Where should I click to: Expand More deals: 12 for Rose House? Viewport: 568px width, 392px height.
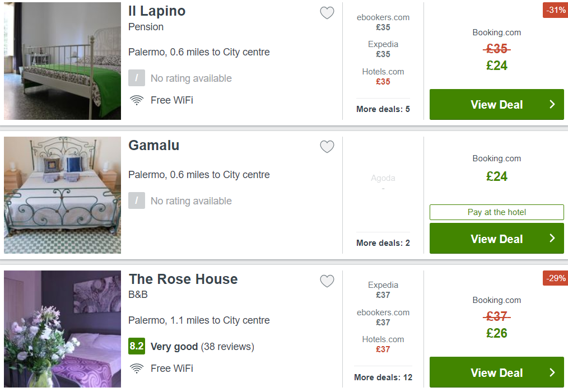tap(383, 377)
